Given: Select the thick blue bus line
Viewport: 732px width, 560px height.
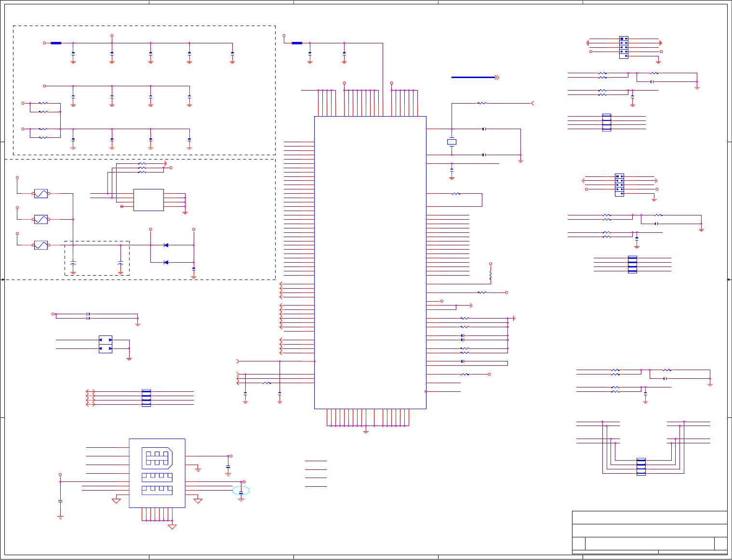Looking at the screenshot, I should click(x=473, y=77).
